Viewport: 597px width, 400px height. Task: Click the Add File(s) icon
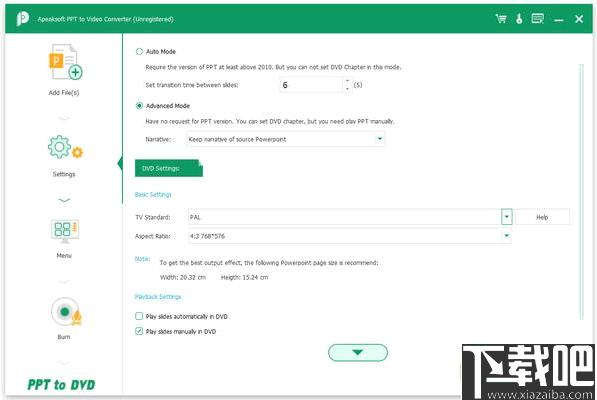65,62
